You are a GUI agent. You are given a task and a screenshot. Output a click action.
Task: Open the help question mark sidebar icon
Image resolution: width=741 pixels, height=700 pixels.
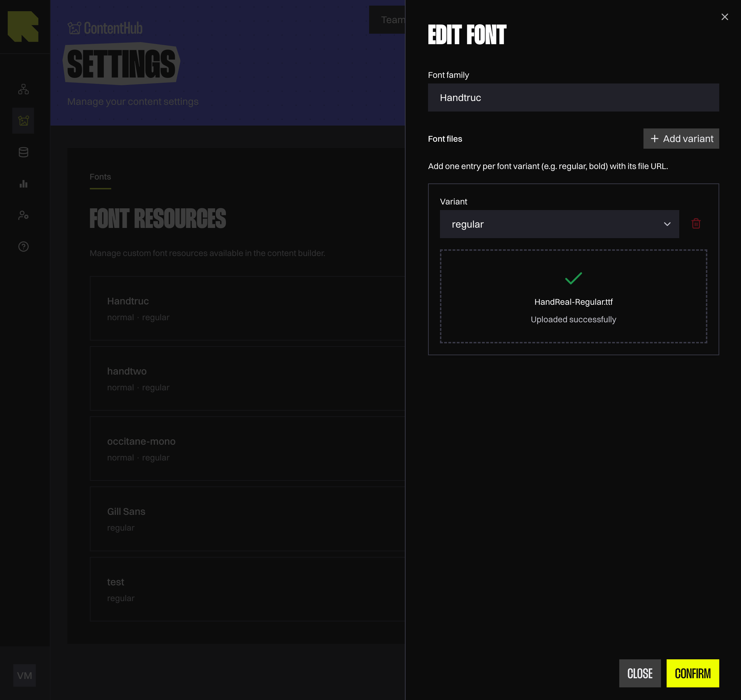[x=24, y=247]
